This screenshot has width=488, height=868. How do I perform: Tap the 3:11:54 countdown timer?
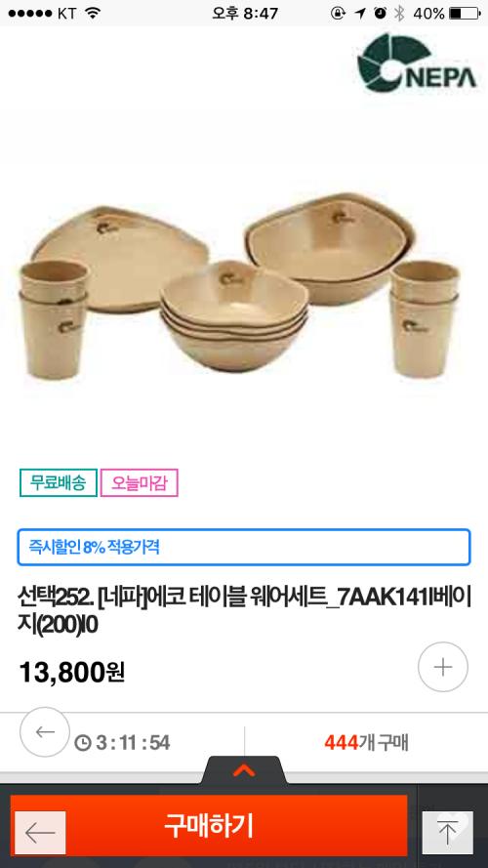133,743
